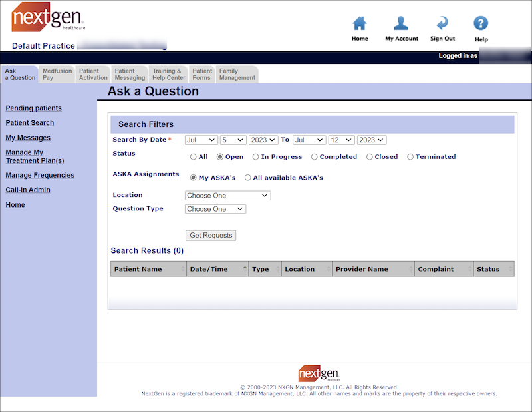Open the end year dropdown
Viewport: 532px width, 412px height.
click(x=372, y=140)
